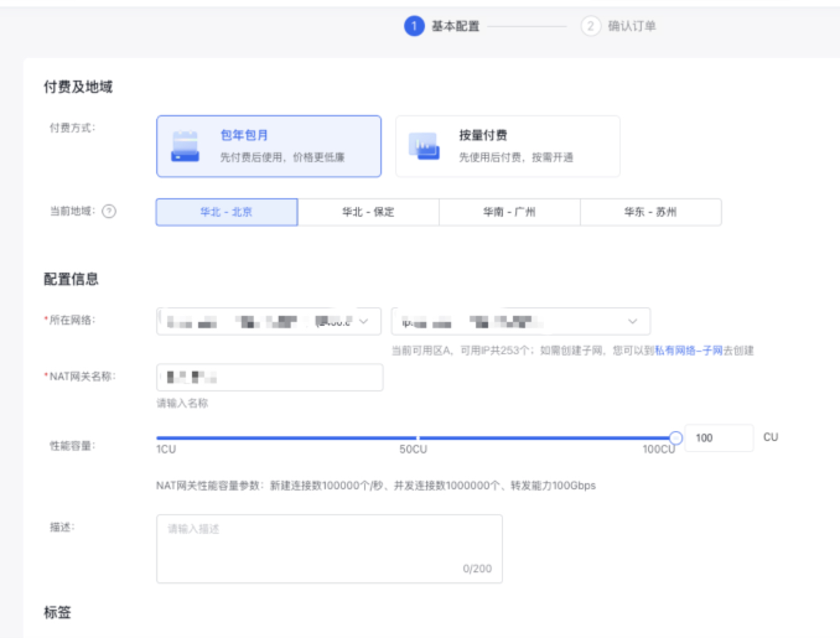Choose 按量付费 payment option
Screen dimensions: 840x638
point(507,146)
